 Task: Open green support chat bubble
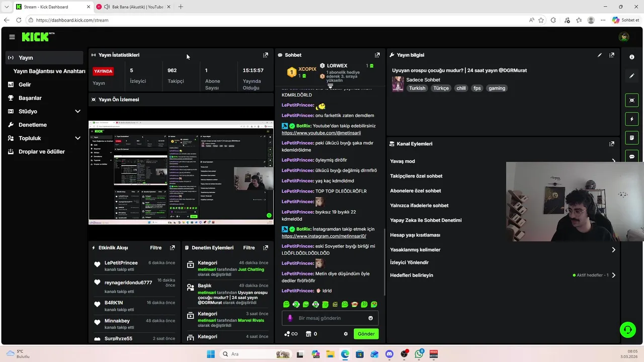628,330
